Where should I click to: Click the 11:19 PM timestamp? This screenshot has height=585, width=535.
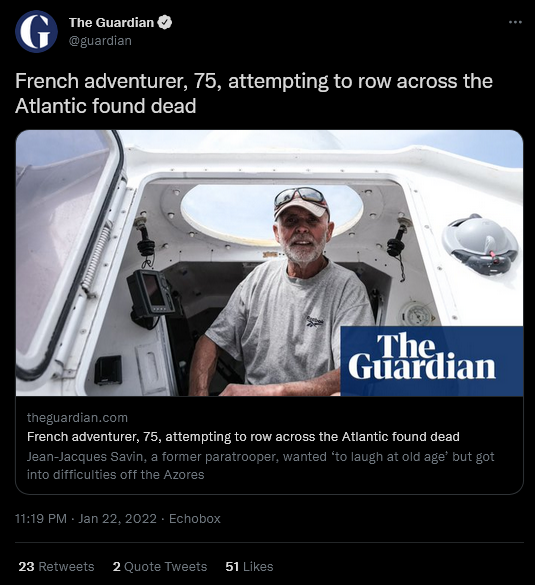(41, 519)
